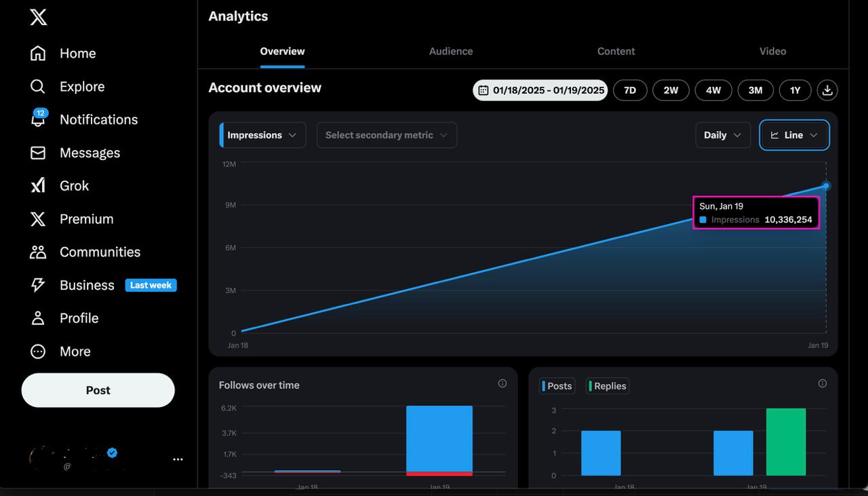Click the Jan 19 data point on chart

coord(826,185)
